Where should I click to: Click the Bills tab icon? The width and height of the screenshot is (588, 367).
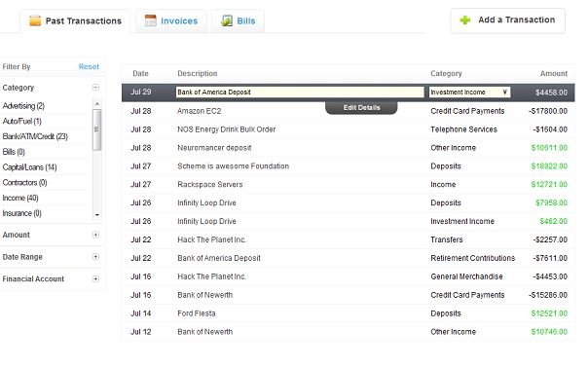point(227,20)
